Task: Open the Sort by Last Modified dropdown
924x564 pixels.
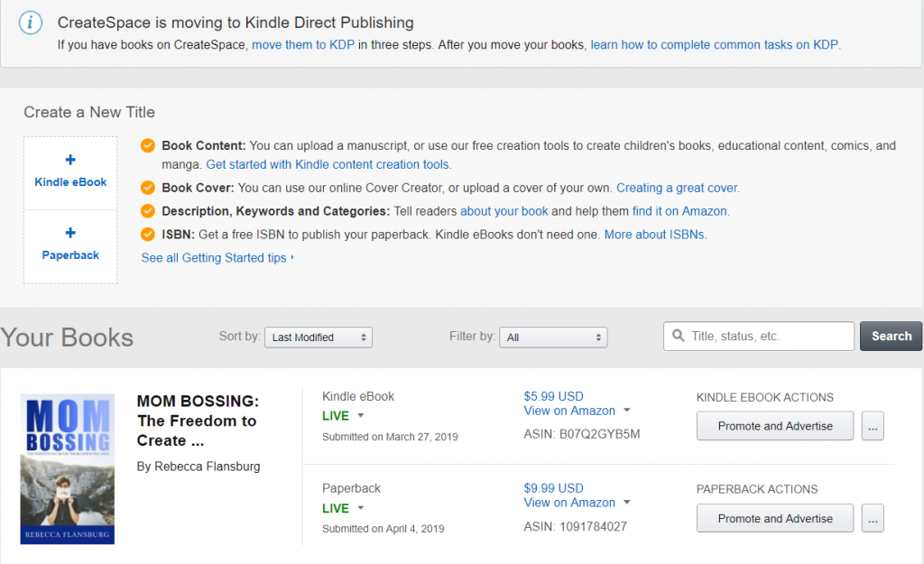Action: coord(319,337)
